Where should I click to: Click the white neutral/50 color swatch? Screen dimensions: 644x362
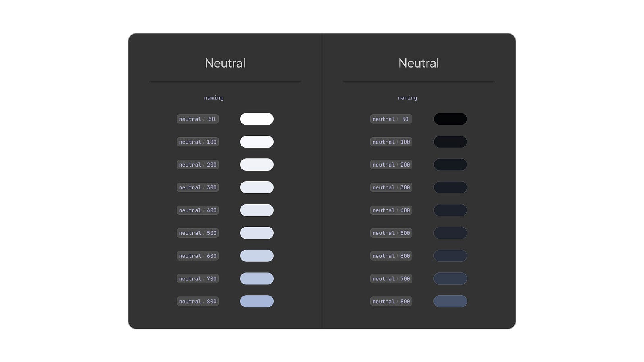pyautogui.click(x=257, y=119)
